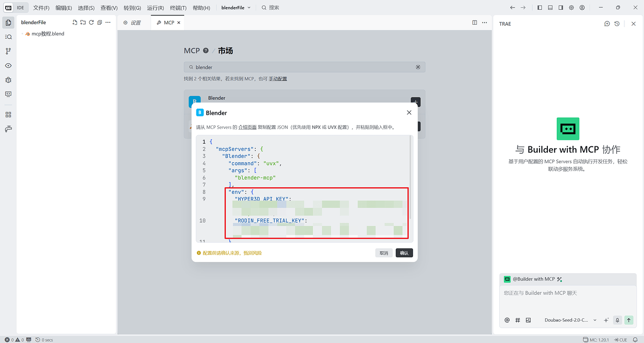Click the sparkle prompt optimize icon

(606, 320)
